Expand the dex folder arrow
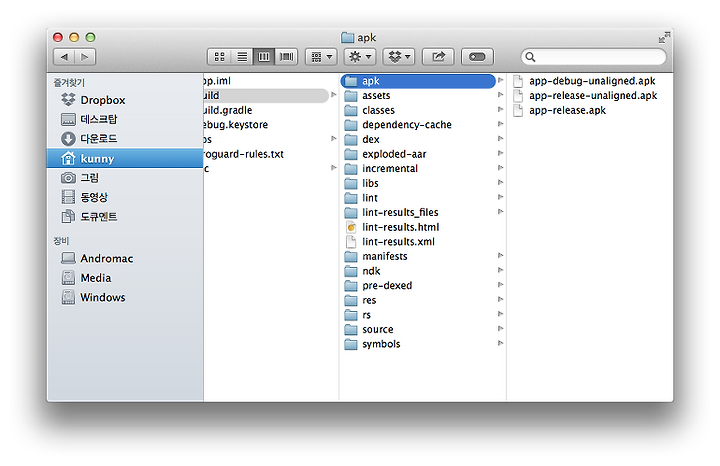This screenshot has height=466, width=720. [x=501, y=139]
